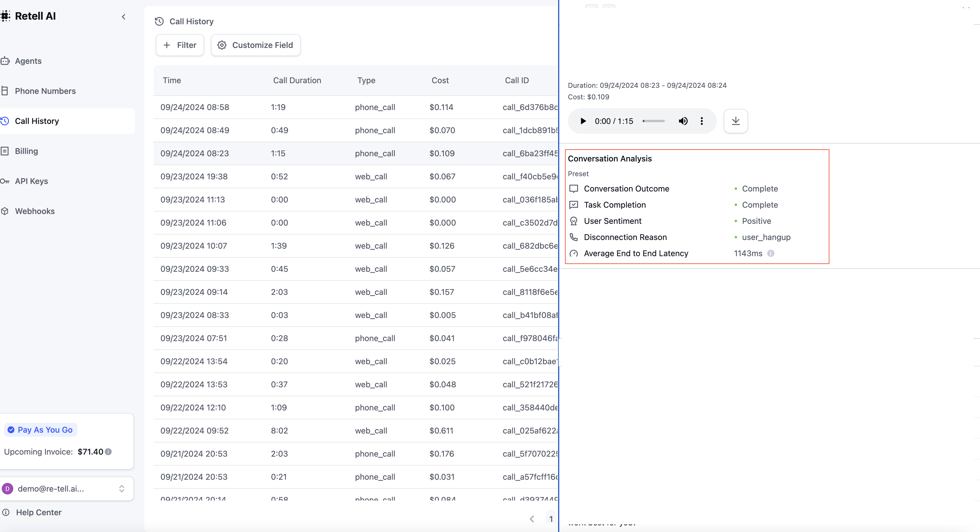This screenshot has width=980, height=532.
Task: Click the Pay As You Go badge
Action: point(40,429)
